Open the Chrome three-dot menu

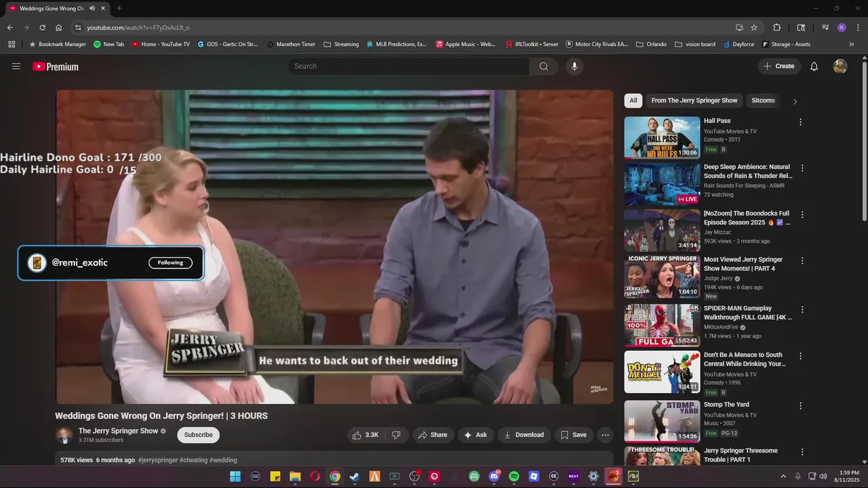[x=858, y=28]
